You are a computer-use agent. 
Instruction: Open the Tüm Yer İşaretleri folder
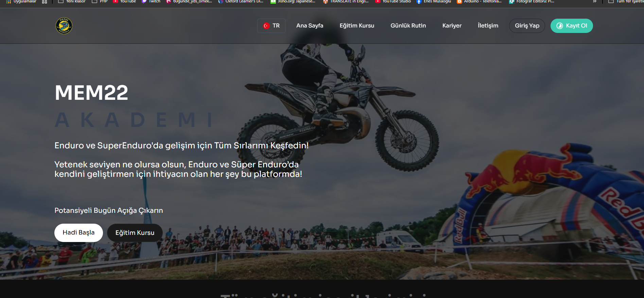click(626, 2)
